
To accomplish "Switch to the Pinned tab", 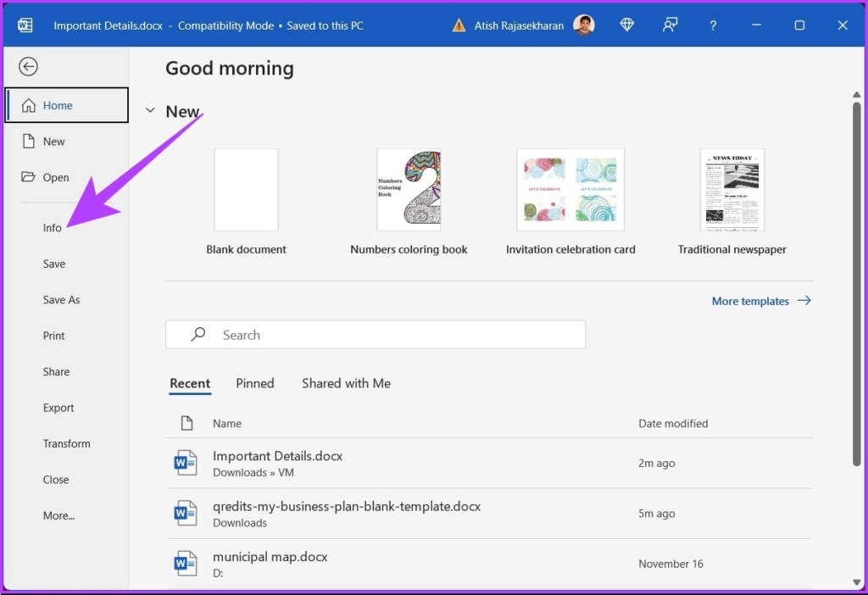I will (x=255, y=383).
